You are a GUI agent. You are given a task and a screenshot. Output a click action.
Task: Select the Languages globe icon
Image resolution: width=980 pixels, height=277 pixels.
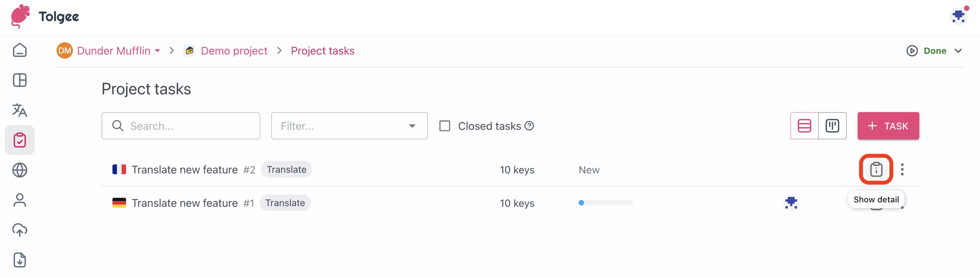(19, 170)
